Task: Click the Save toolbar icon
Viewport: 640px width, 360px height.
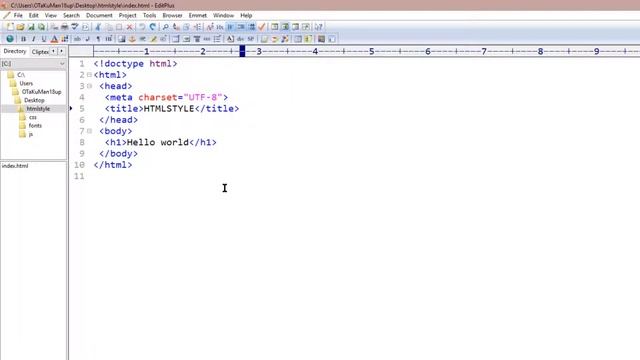Action: point(31,27)
